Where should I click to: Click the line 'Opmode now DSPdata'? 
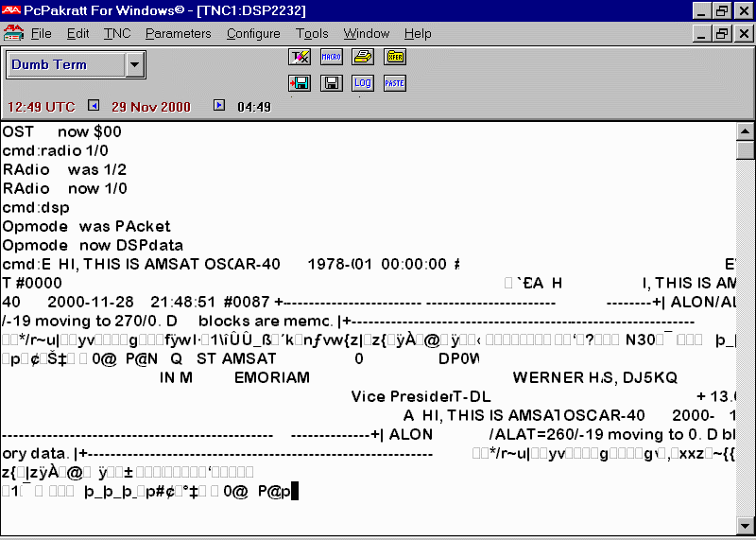point(93,245)
